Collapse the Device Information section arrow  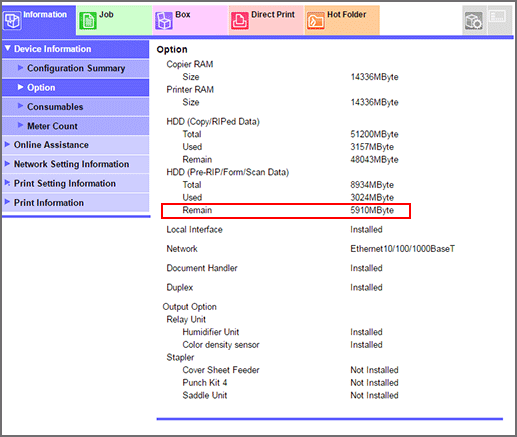[8, 48]
